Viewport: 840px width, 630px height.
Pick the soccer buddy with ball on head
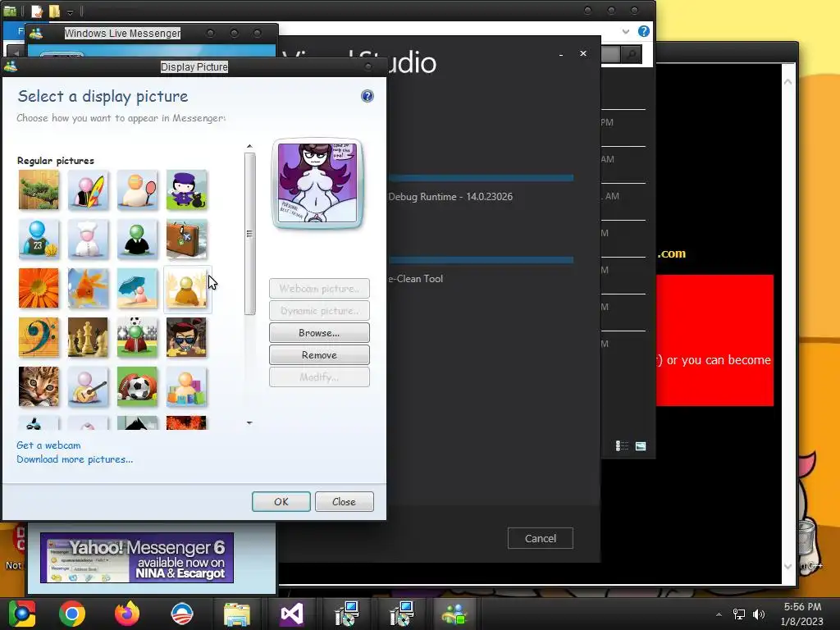click(137, 337)
